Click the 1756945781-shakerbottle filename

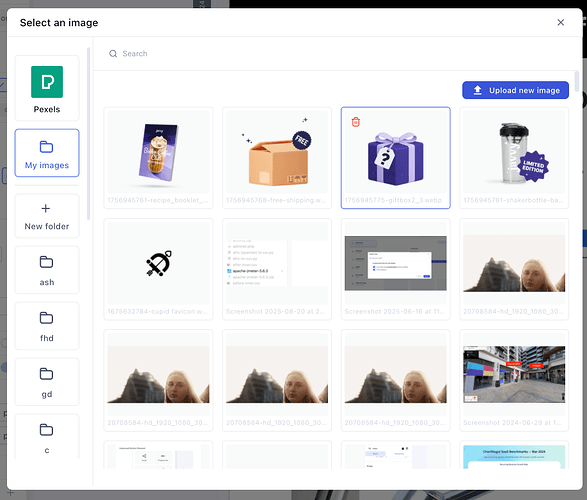[x=513, y=200]
